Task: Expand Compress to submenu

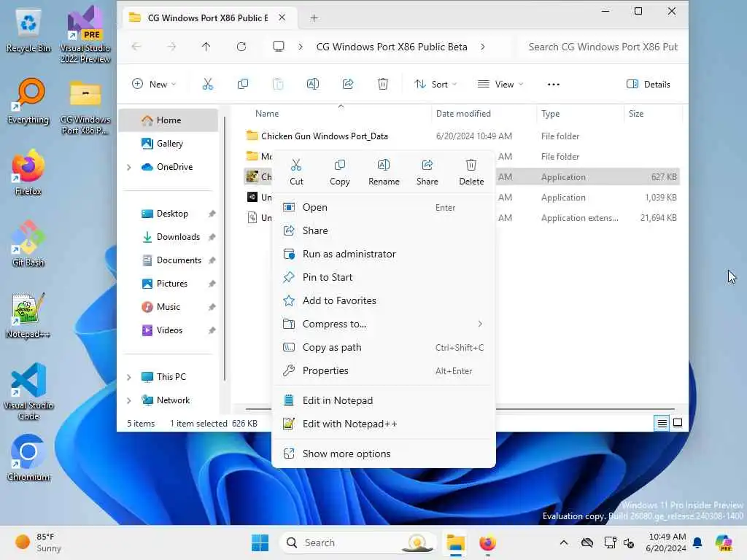Action: coord(480,324)
